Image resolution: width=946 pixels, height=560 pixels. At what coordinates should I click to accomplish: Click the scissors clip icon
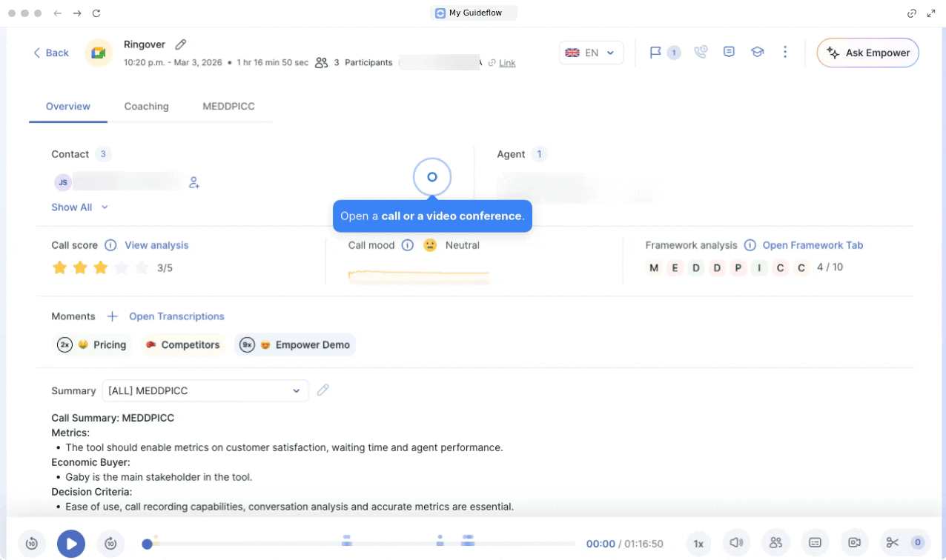[893, 543]
